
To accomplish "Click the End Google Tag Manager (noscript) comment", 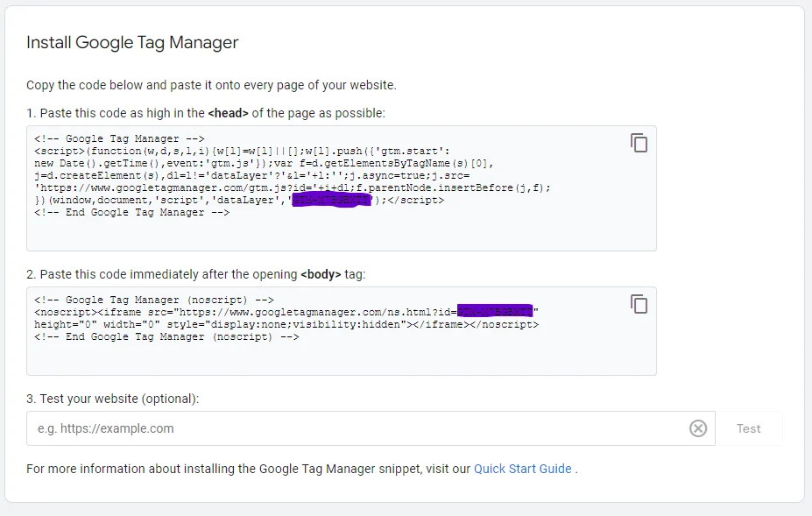I will 166,337.
